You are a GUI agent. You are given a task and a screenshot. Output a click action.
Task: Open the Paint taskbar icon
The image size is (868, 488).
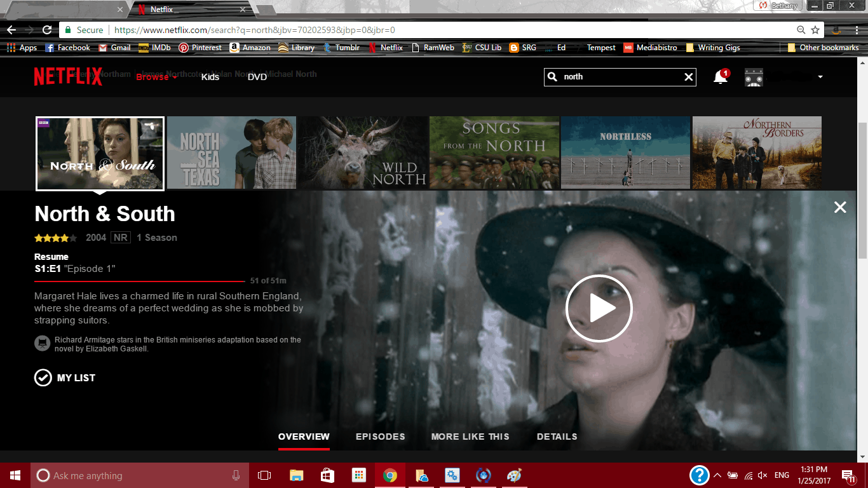[514, 475]
